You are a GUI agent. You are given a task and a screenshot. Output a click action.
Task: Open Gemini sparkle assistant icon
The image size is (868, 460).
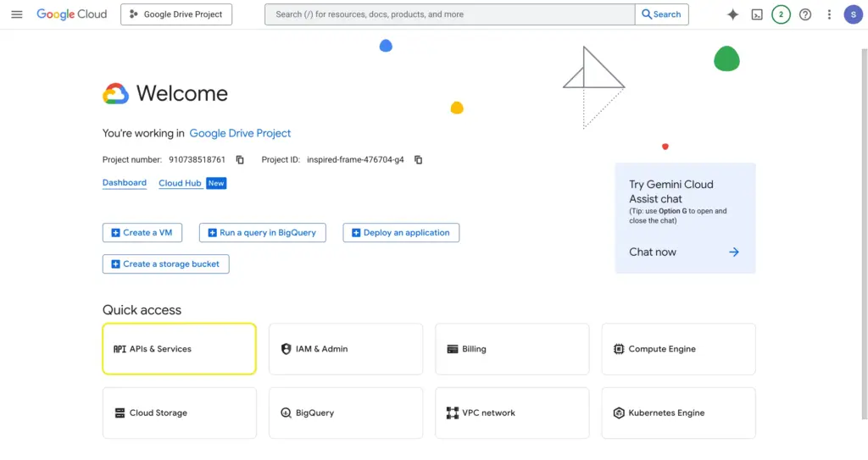732,15
